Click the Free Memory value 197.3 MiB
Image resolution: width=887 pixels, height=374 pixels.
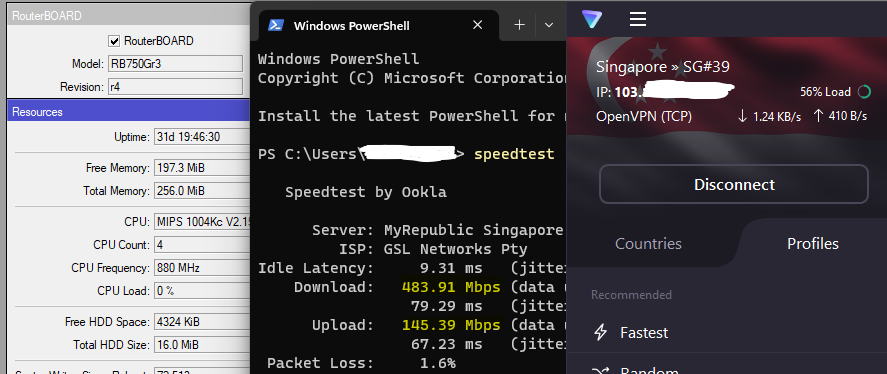pyautogui.click(x=202, y=168)
